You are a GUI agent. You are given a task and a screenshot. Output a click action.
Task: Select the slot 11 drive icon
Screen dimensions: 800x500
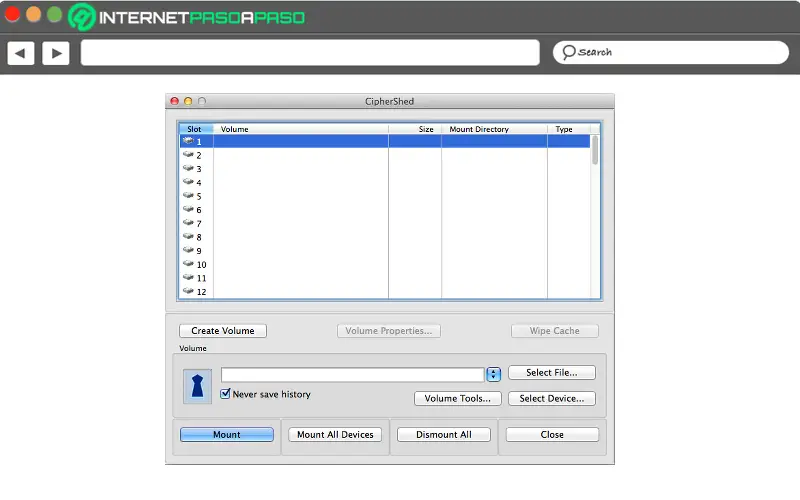point(188,278)
